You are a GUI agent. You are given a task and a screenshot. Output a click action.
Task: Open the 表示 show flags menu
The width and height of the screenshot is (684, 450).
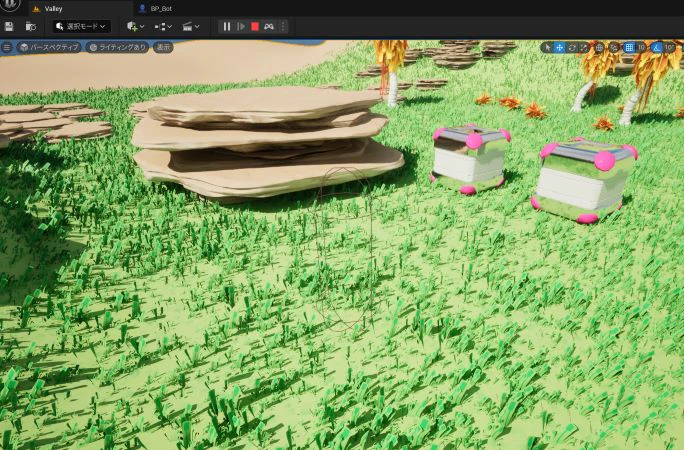pyautogui.click(x=163, y=47)
